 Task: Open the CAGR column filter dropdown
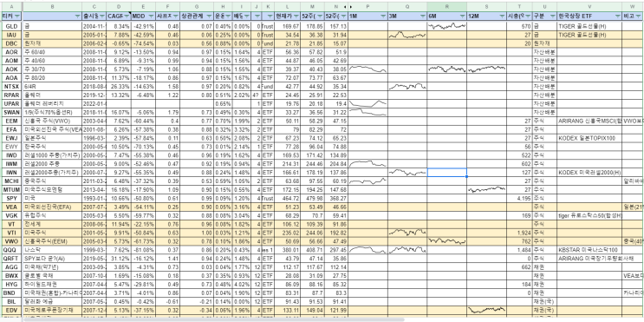click(127, 16)
